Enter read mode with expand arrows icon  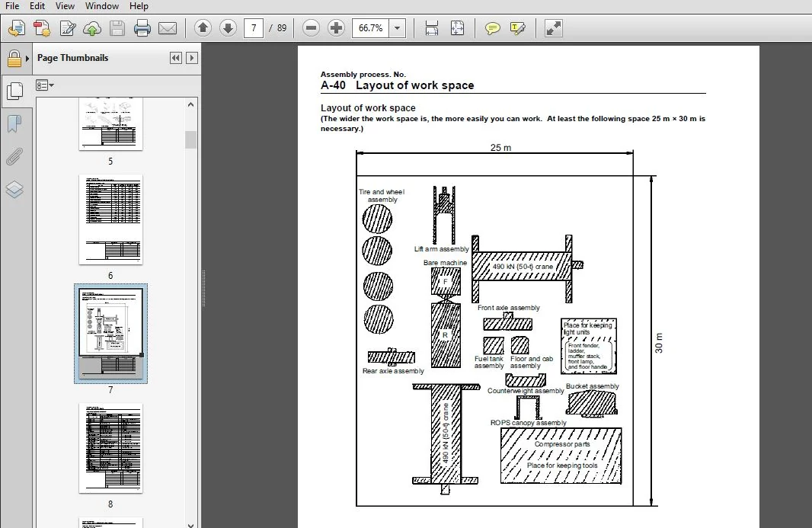[554, 28]
